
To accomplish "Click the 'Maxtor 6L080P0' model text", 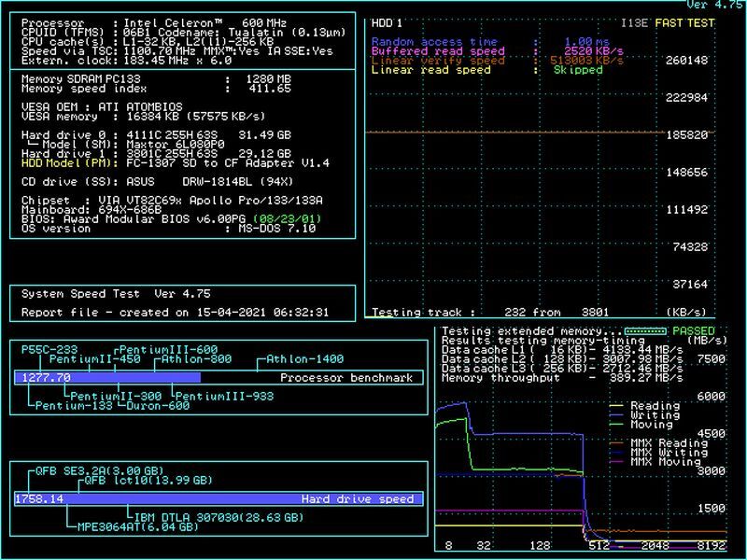I will (x=176, y=145).
